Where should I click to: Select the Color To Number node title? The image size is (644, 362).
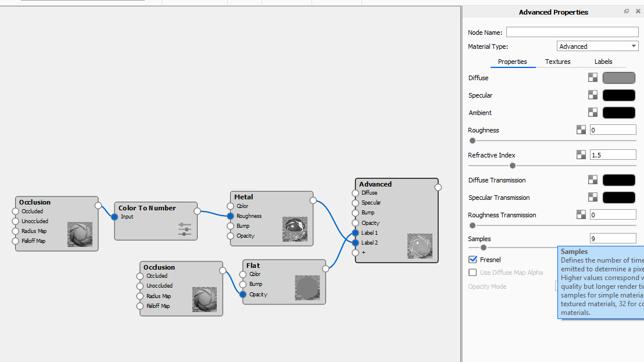point(147,208)
